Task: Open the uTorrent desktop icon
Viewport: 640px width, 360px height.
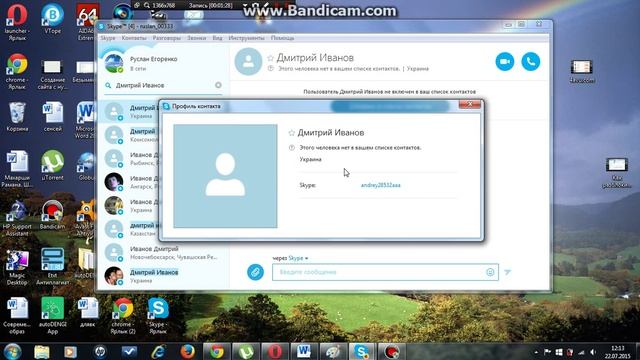Action: tap(52, 165)
